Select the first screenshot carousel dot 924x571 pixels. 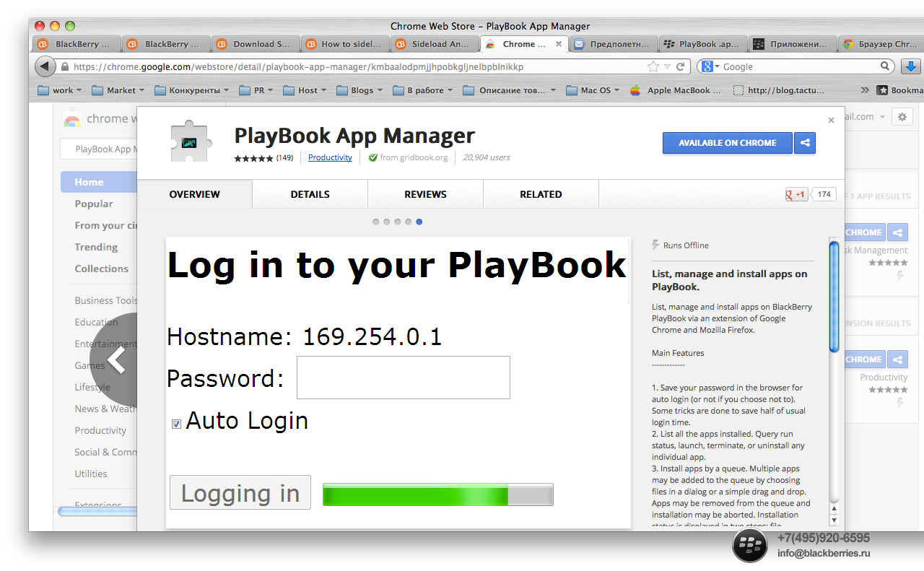(x=375, y=222)
